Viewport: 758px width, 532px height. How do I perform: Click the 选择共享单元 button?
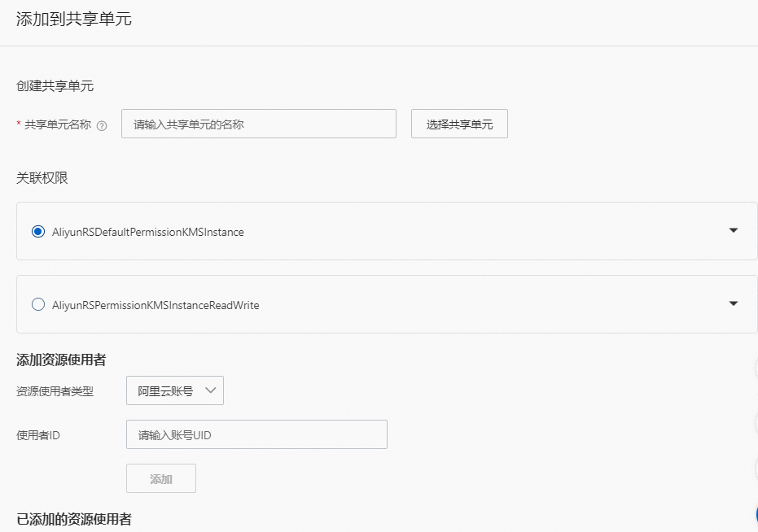(x=459, y=123)
